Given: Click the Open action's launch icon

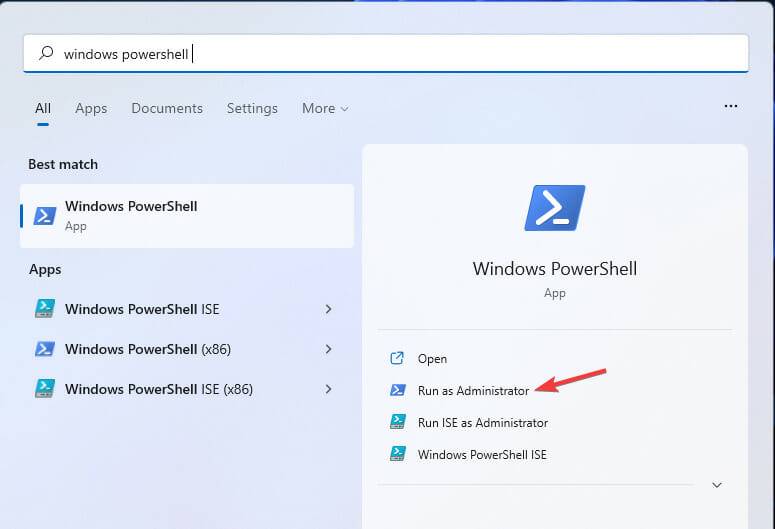Looking at the screenshot, I should pos(397,358).
